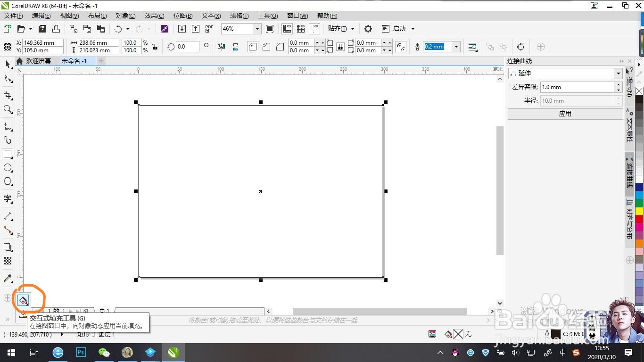The image size is (644, 362).
Task: Choose the Round Corner style
Action: pos(253,47)
